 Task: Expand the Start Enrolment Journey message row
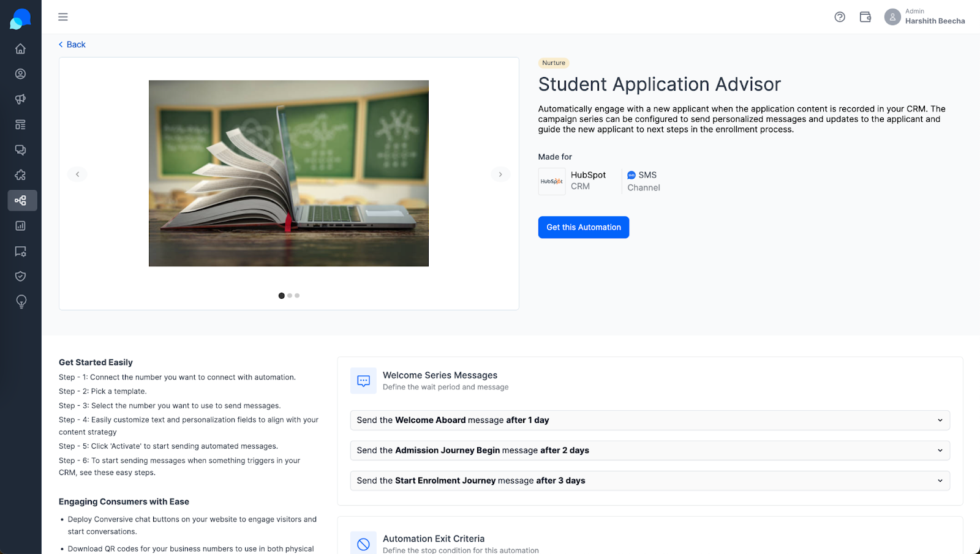pos(650,481)
